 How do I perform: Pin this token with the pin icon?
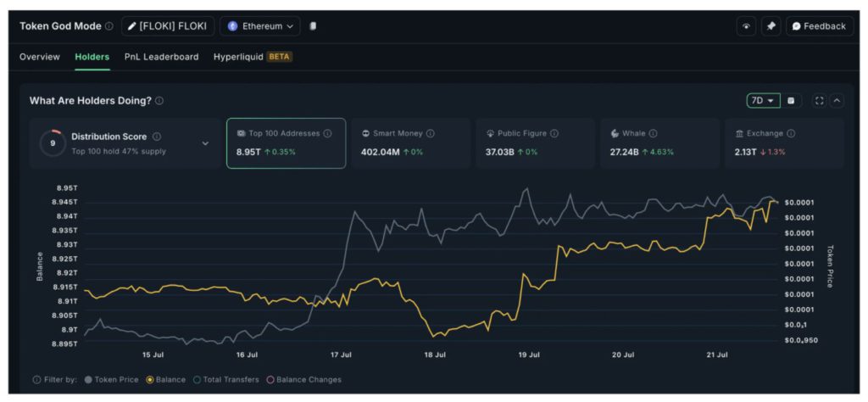(771, 26)
